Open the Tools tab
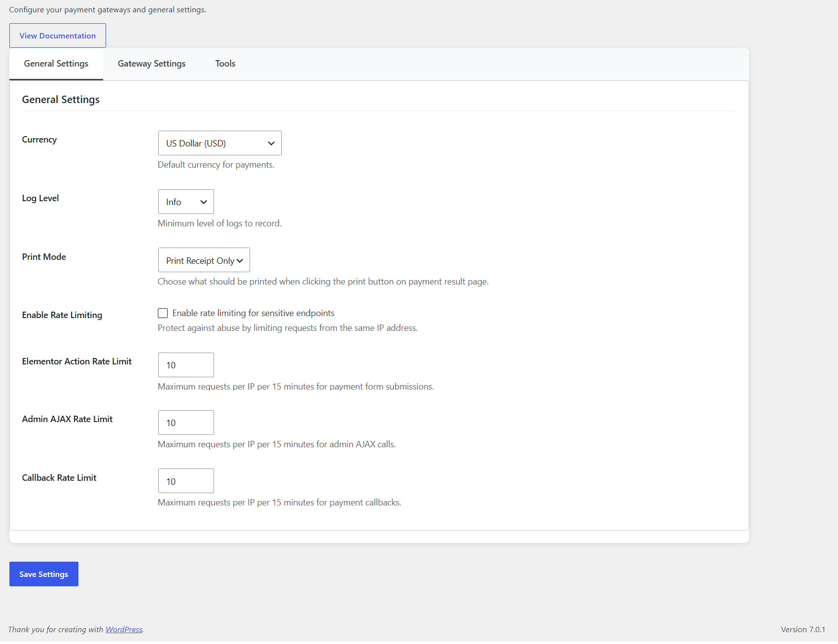The height and width of the screenshot is (644, 838). tap(225, 64)
